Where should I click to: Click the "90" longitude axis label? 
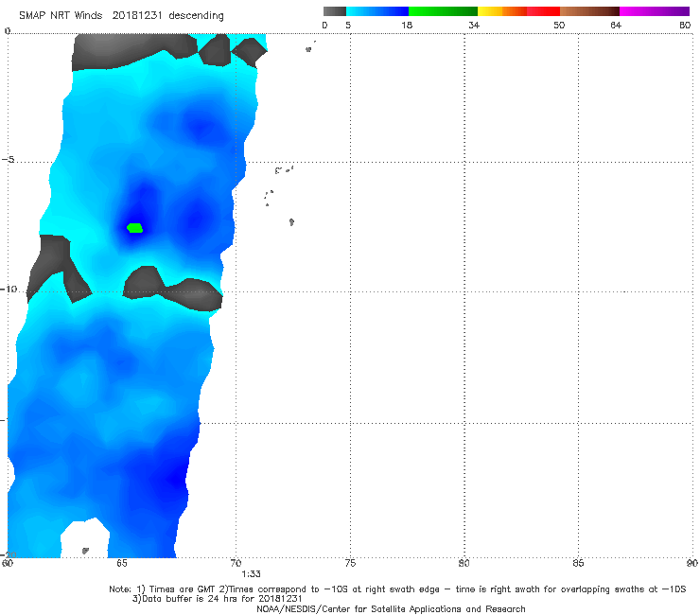692,563
